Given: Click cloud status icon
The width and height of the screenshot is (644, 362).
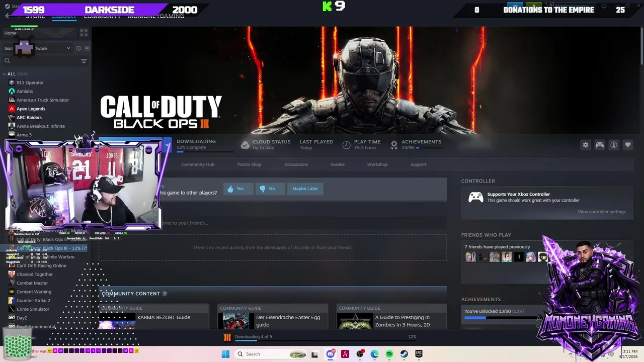Looking at the screenshot, I should point(245,145).
